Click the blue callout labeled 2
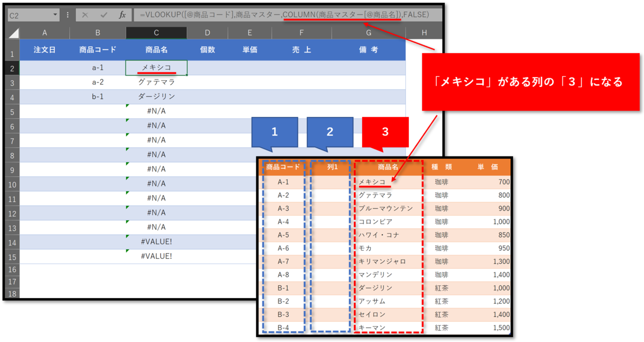Screen dimensions: 644x342 point(330,131)
